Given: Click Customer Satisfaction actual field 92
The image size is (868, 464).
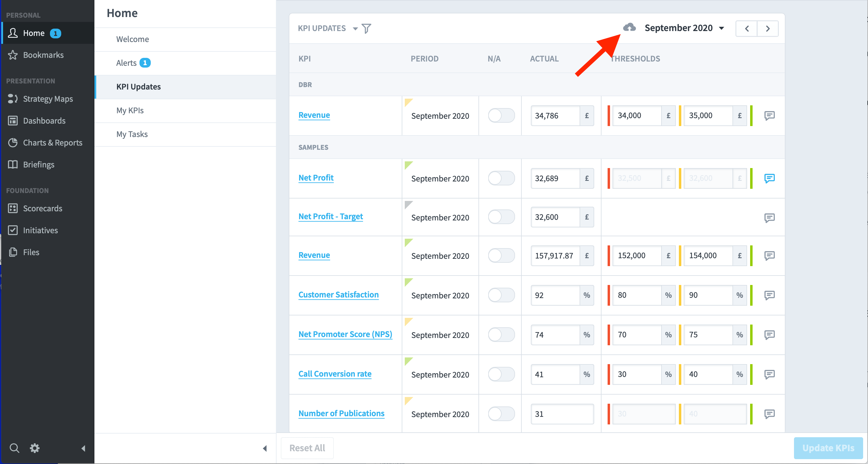Looking at the screenshot, I should (x=555, y=295).
